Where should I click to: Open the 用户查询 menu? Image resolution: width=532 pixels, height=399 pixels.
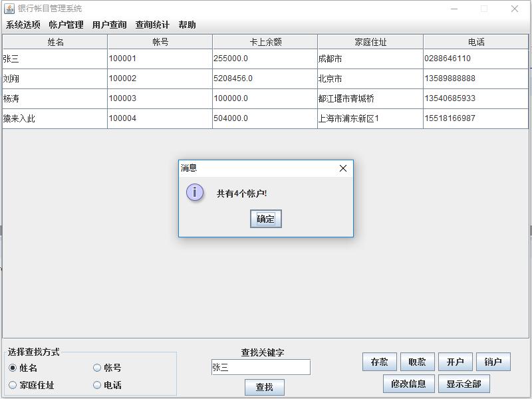(110, 24)
